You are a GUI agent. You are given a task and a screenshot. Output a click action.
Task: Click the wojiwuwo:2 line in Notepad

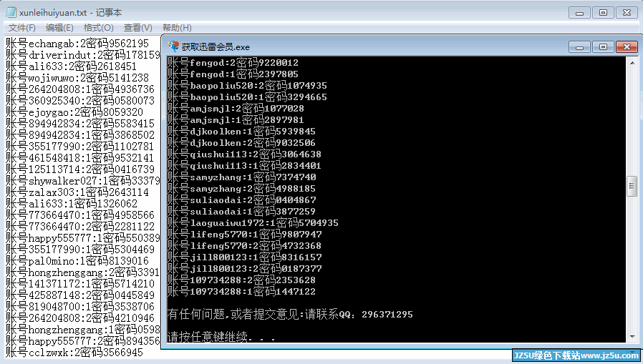pyautogui.click(x=77, y=78)
